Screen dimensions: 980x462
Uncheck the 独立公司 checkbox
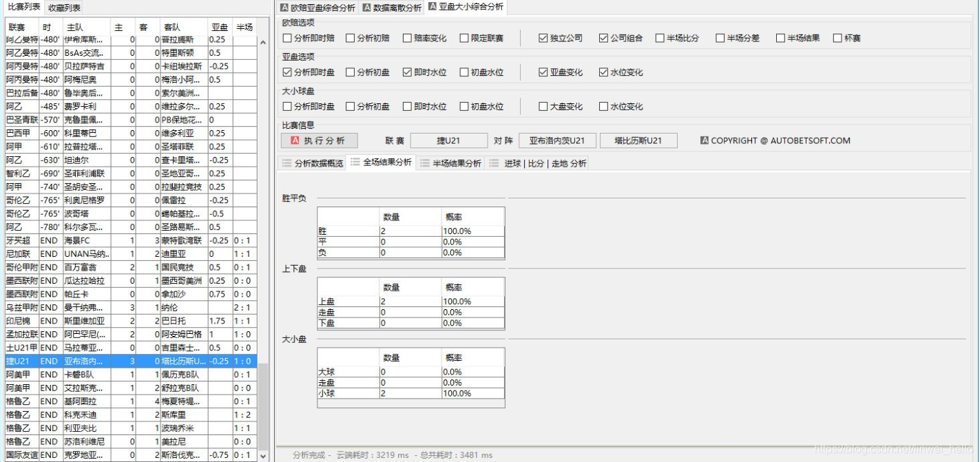click(543, 39)
